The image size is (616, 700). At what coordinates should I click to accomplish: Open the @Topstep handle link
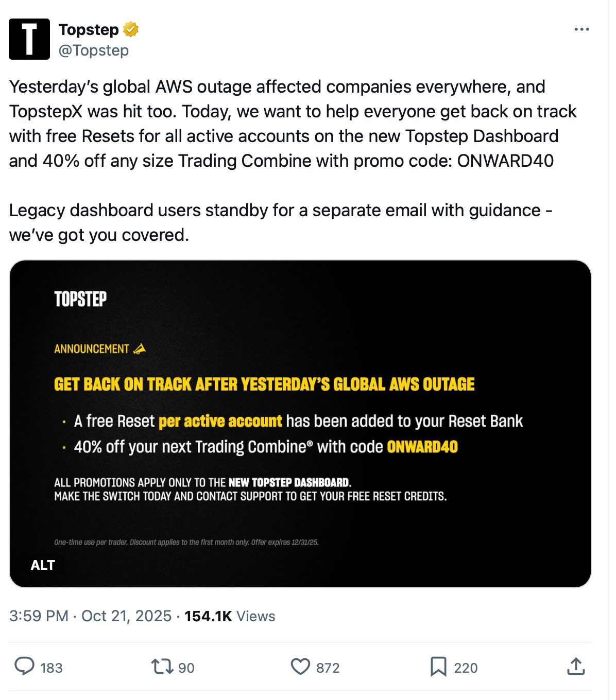pos(94,50)
